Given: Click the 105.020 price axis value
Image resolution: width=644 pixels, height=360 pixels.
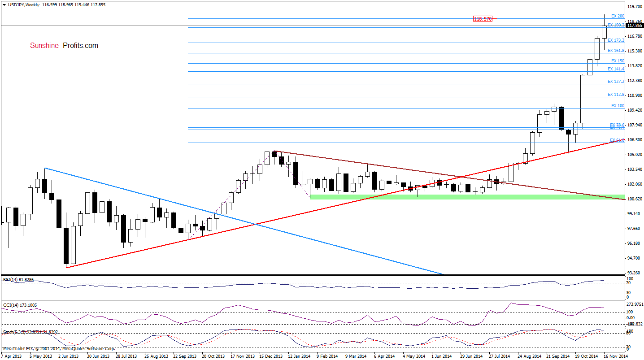Looking at the screenshot, I should (x=635, y=155).
